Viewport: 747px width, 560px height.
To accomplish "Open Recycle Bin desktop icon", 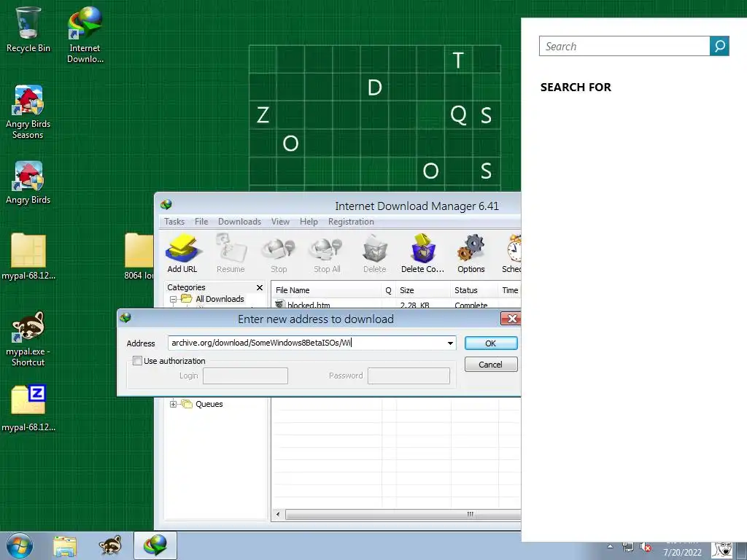I will point(28,29).
